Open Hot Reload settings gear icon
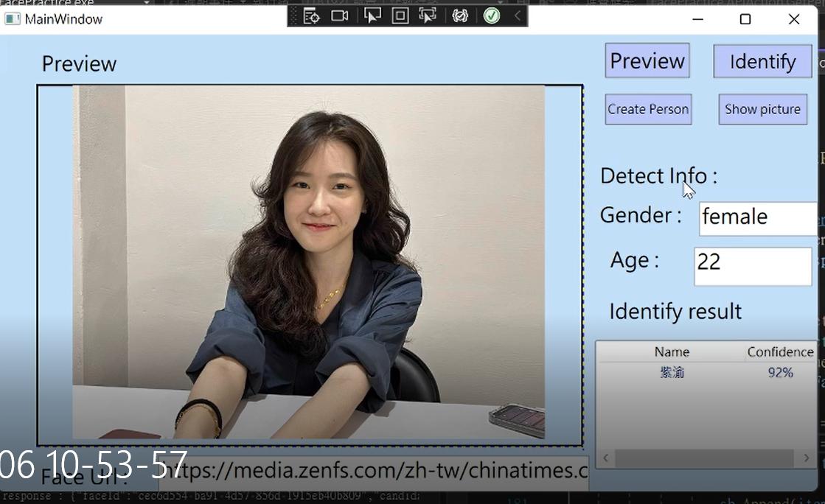 tap(461, 15)
